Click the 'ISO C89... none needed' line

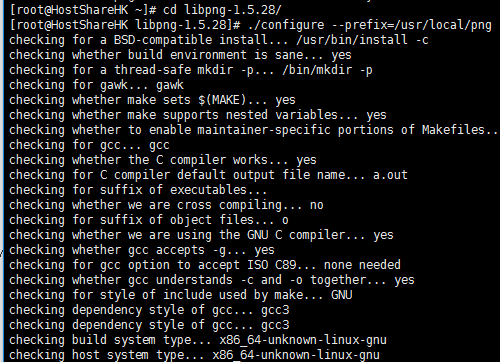click(x=205, y=265)
